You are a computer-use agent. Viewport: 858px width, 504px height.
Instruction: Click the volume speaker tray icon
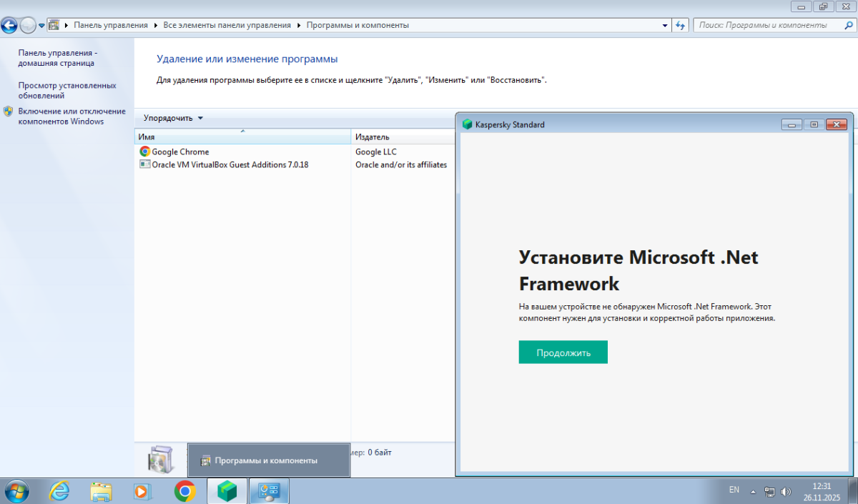point(786,492)
